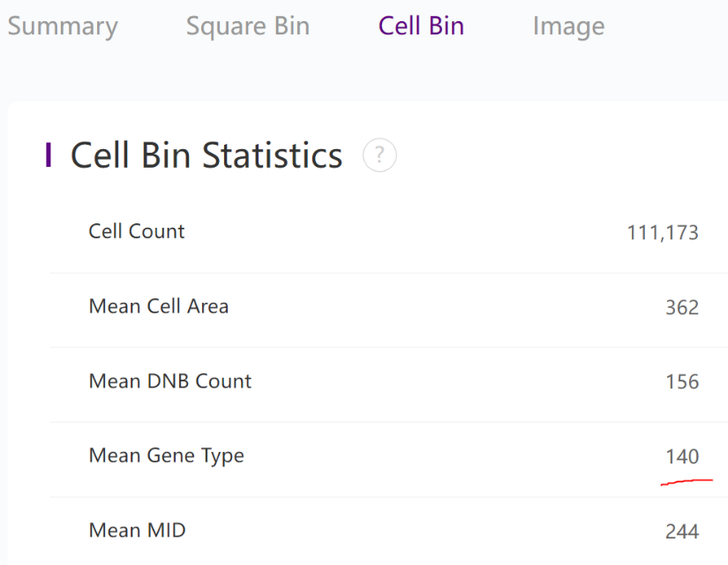Select the Mean DNB Count label
Image resolution: width=728 pixels, height=565 pixels.
click(x=170, y=381)
